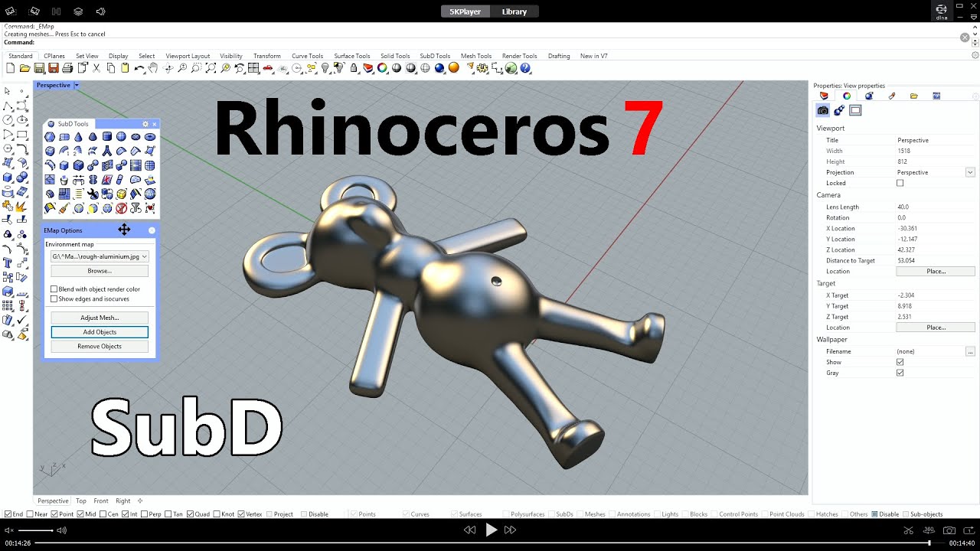Toggle the End osnap checkbox
Screen dimensions: 980x551
8,514
